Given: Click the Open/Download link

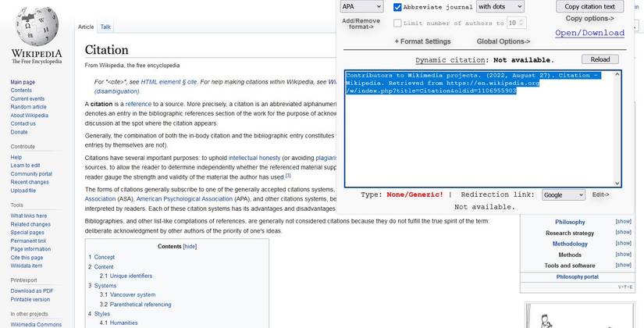Looking at the screenshot, I should [x=589, y=33].
